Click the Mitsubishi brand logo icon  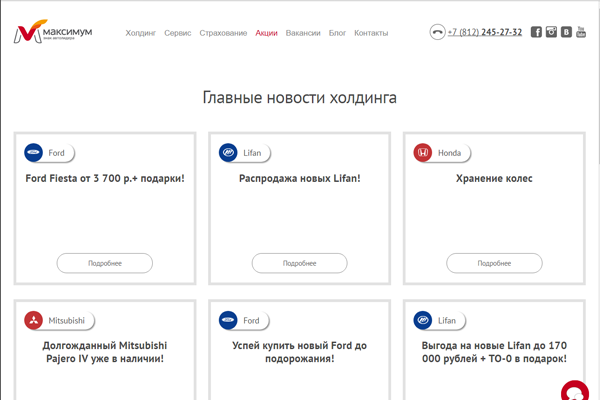(x=33, y=321)
